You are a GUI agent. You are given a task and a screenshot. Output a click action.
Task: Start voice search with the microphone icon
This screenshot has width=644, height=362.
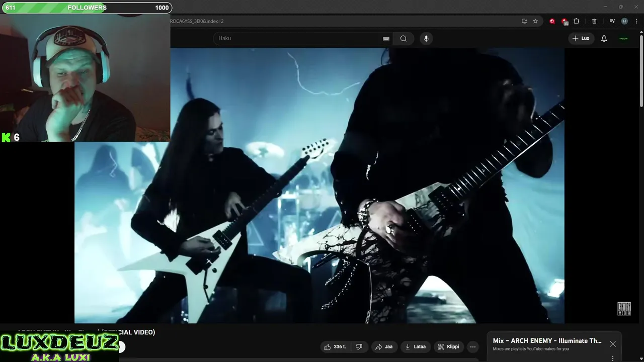click(x=426, y=39)
